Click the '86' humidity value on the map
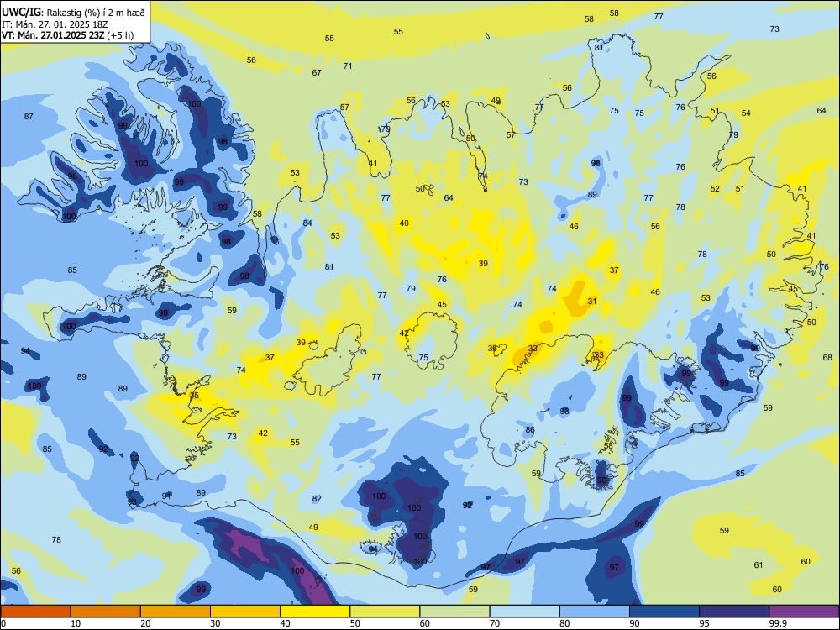The width and height of the screenshot is (840, 630). point(530,429)
